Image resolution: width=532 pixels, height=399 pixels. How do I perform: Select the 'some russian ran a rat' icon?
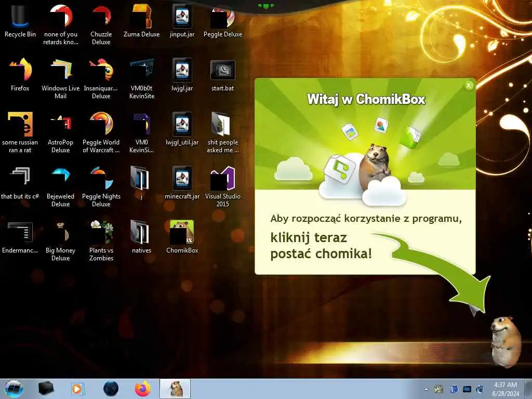(20, 132)
